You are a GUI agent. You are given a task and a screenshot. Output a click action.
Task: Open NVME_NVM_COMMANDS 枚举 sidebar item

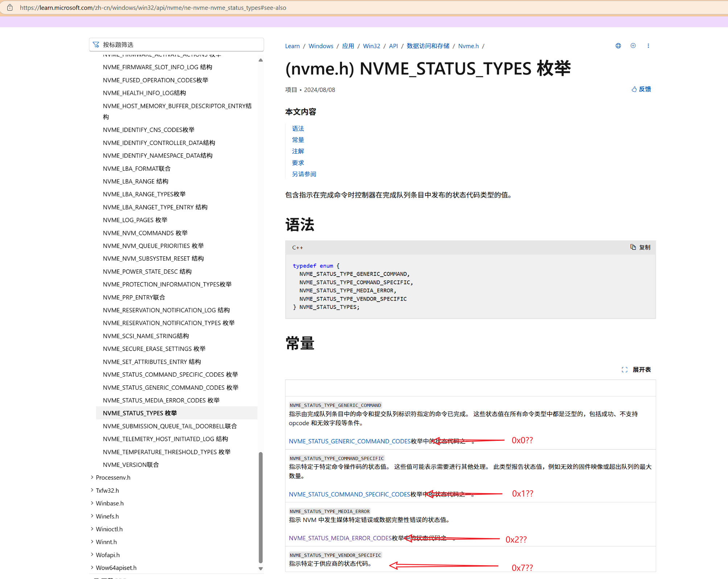[x=145, y=233]
